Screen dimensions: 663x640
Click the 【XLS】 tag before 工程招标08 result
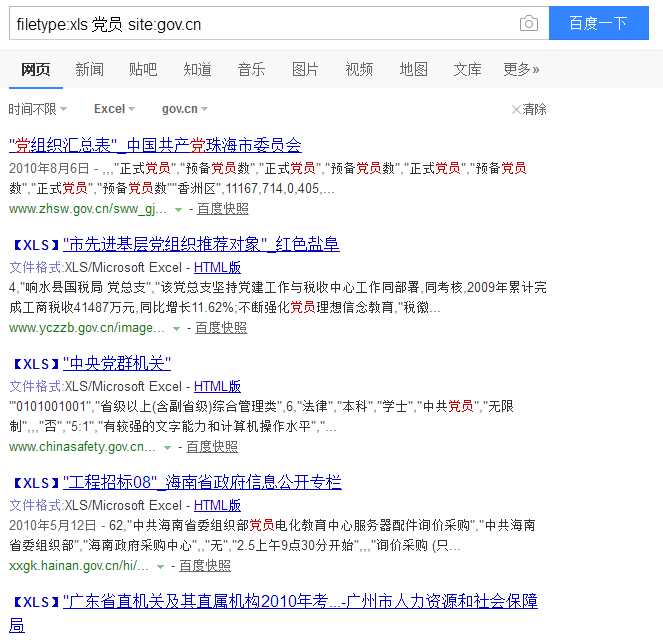tap(36, 483)
